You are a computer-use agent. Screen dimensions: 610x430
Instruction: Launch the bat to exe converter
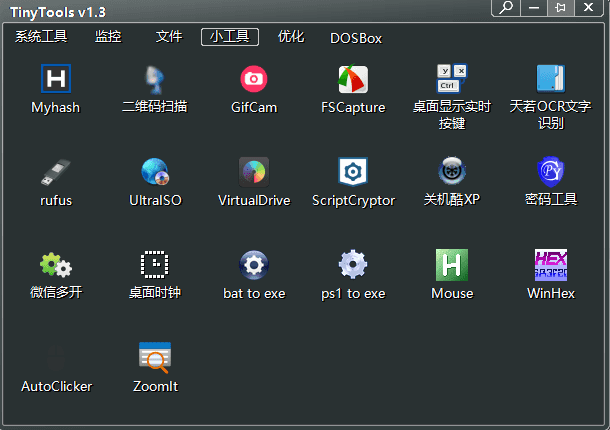pyautogui.click(x=254, y=265)
